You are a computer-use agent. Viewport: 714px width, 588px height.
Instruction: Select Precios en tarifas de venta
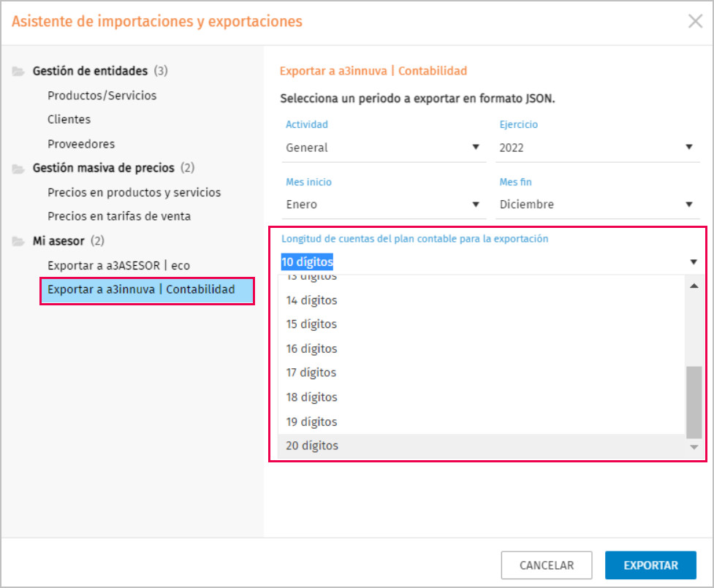(119, 216)
